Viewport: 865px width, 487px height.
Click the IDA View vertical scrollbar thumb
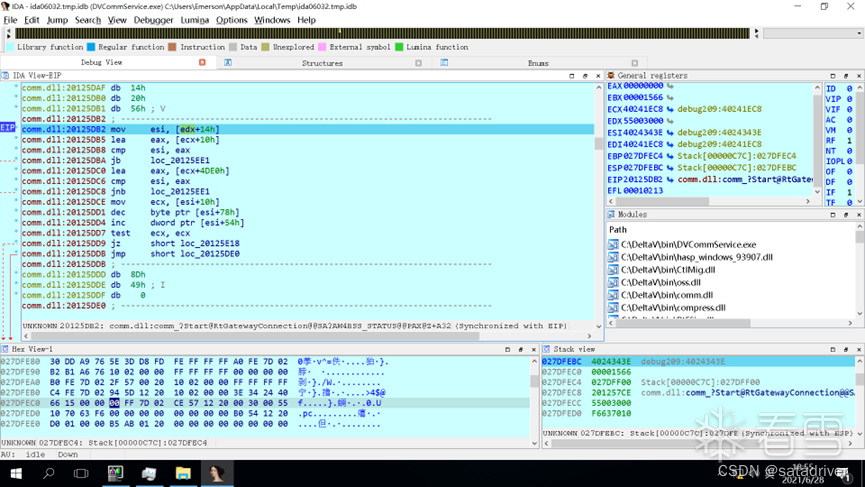598,143
